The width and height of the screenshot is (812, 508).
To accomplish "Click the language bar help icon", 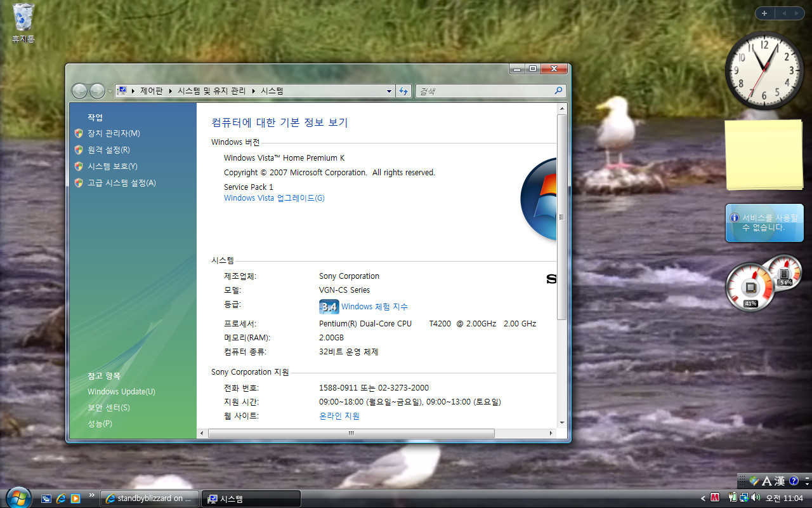I will point(793,481).
